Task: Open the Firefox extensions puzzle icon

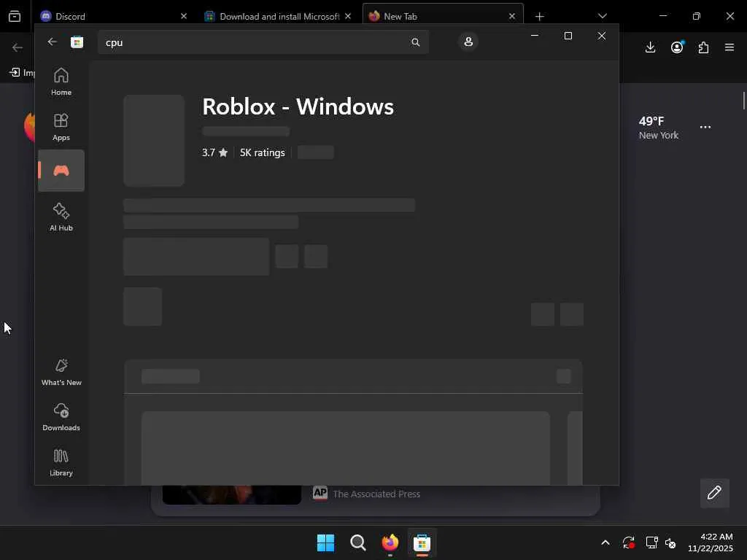Action: pyautogui.click(x=703, y=47)
